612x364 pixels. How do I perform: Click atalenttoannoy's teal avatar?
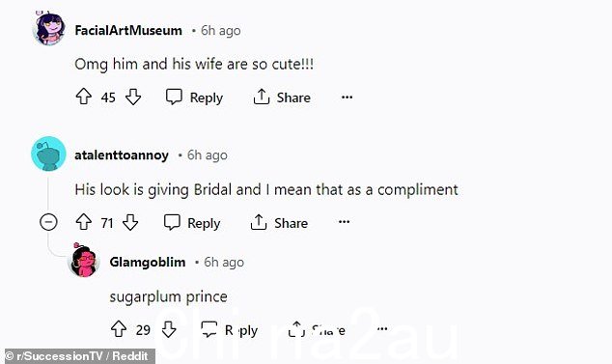pos(48,154)
